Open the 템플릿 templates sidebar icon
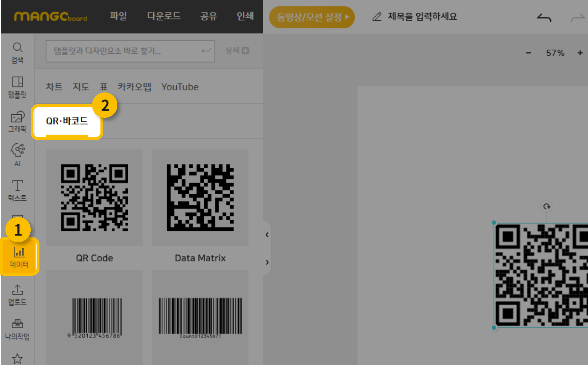 [x=18, y=87]
